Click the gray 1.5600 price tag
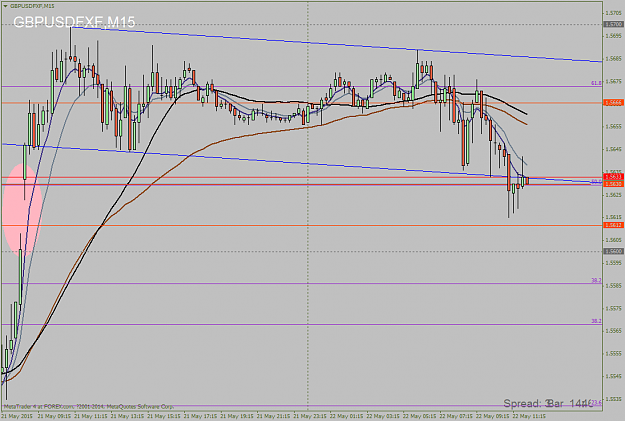 coord(613,251)
